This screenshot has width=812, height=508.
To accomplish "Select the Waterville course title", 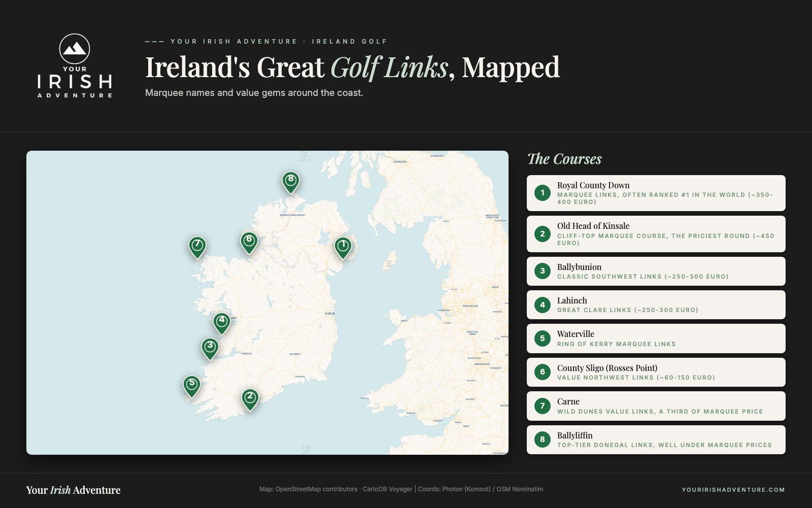I will click(576, 334).
